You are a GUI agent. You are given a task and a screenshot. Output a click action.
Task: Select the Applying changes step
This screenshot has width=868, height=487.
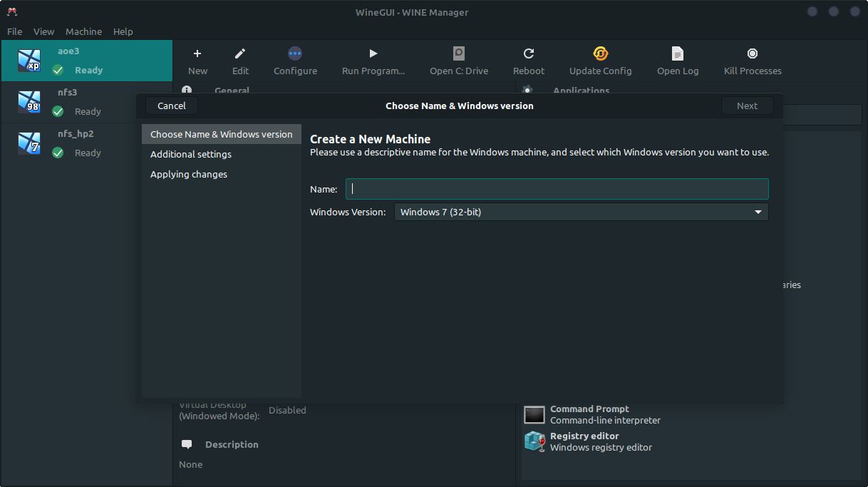(189, 174)
